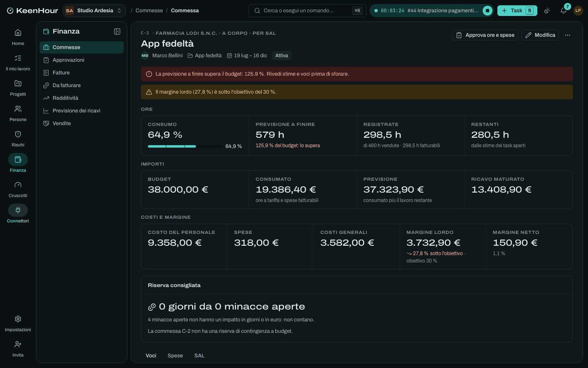The width and height of the screenshot is (588, 368).
Task: Switch to the SAL tab
Action: coord(199,356)
